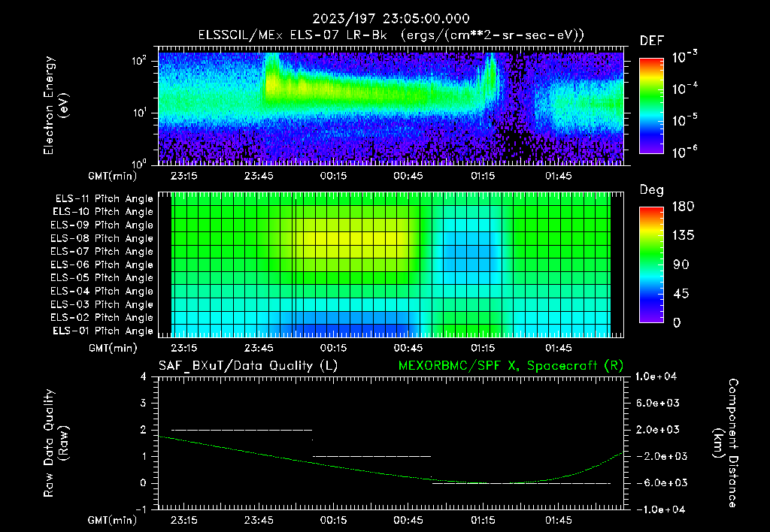
Task: Click the ELS-02 Pitch Angle row label
Action: coord(102,318)
